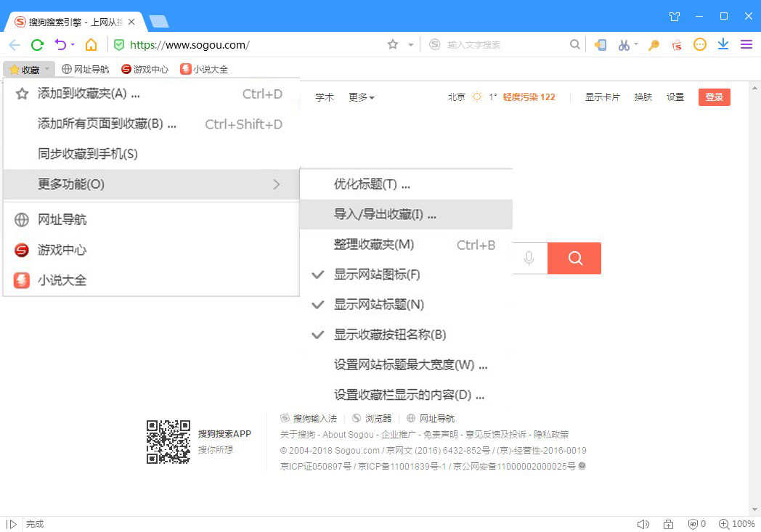Viewport: 761px width, 532px height.
Task: Click the skin shirt icon in title bar
Action: [675, 17]
